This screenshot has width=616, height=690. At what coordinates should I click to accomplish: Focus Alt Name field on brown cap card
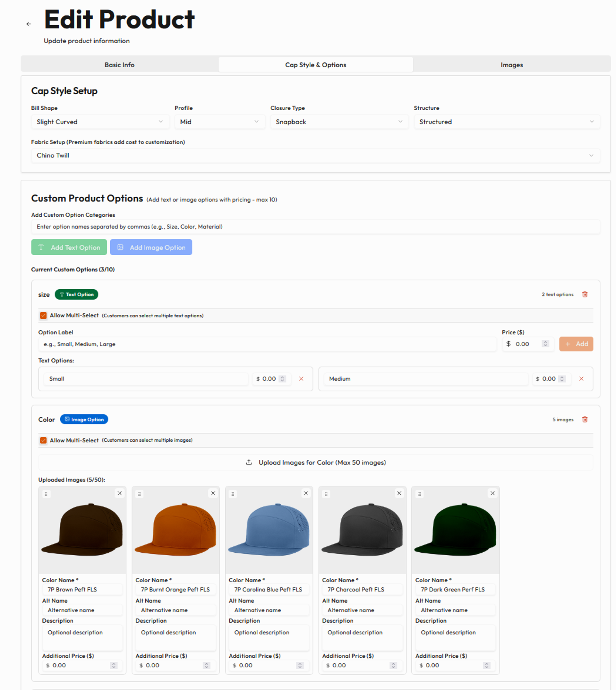(82, 610)
